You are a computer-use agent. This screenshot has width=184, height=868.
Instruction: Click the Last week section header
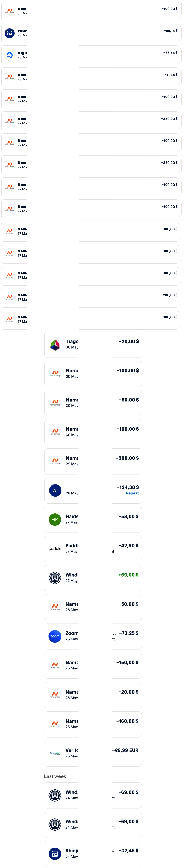coord(55,776)
